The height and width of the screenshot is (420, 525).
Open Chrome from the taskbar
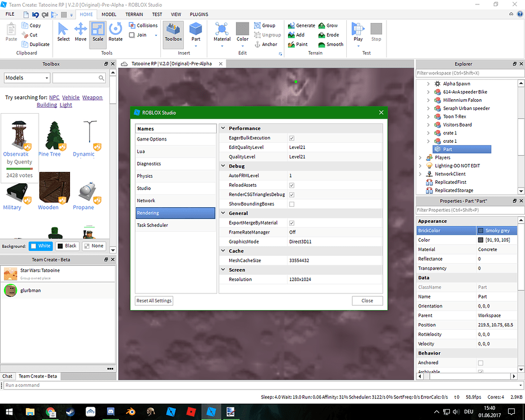pos(50,412)
